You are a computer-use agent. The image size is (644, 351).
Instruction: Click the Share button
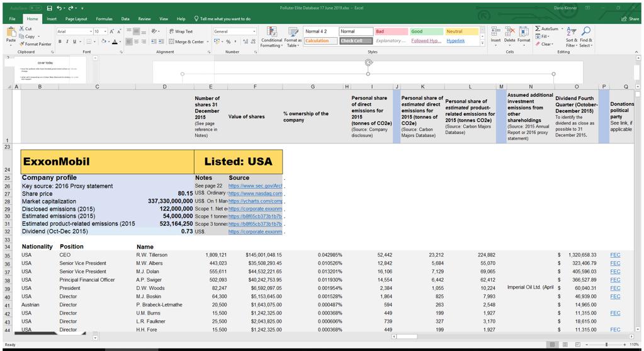point(631,19)
